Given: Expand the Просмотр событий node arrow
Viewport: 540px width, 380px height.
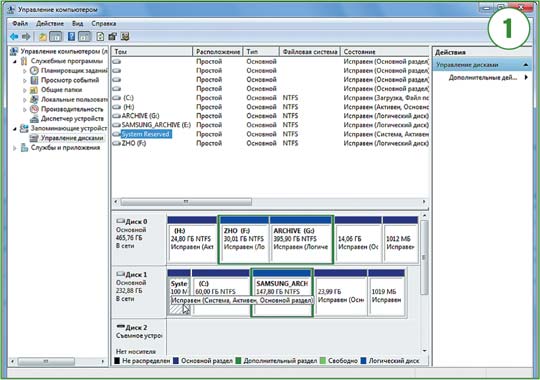Looking at the screenshot, I should [25, 81].
